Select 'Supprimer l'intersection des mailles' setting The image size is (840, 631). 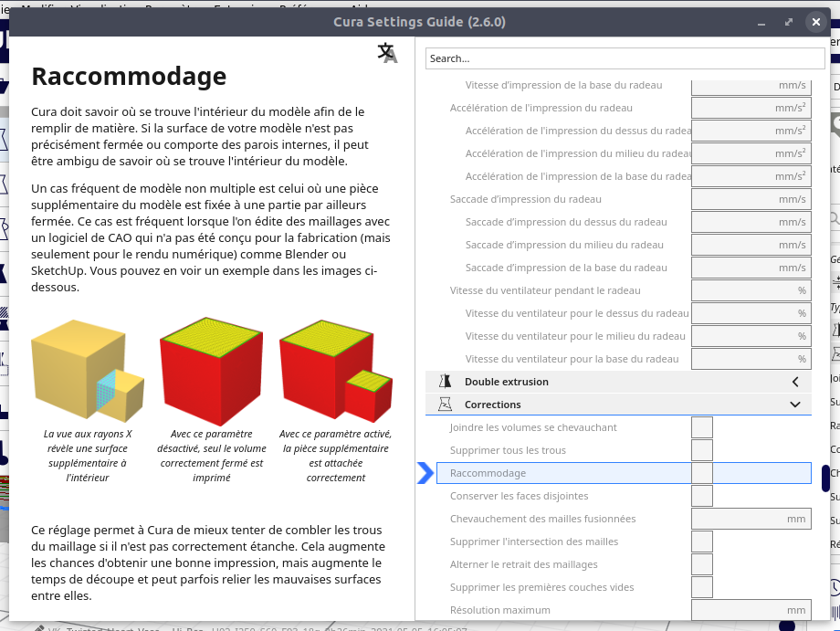pyautogui.click(x=534, y=542)
